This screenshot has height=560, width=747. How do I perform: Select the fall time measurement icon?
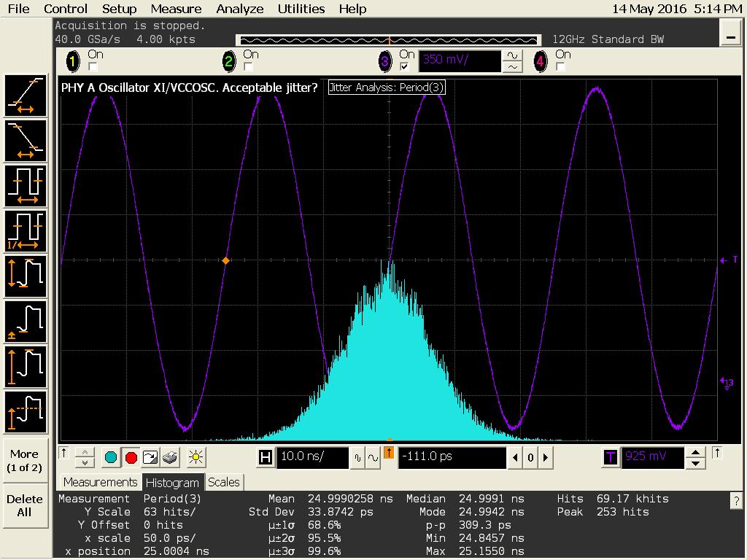[26, 141]
